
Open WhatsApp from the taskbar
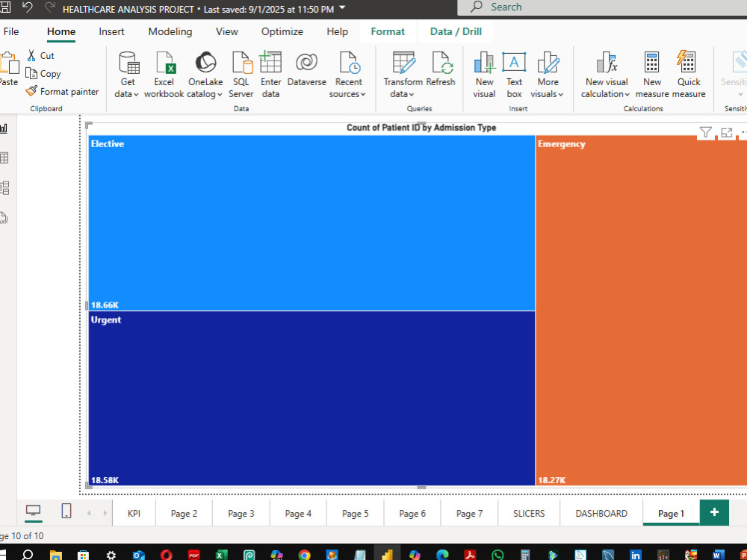tap(498, 555)
